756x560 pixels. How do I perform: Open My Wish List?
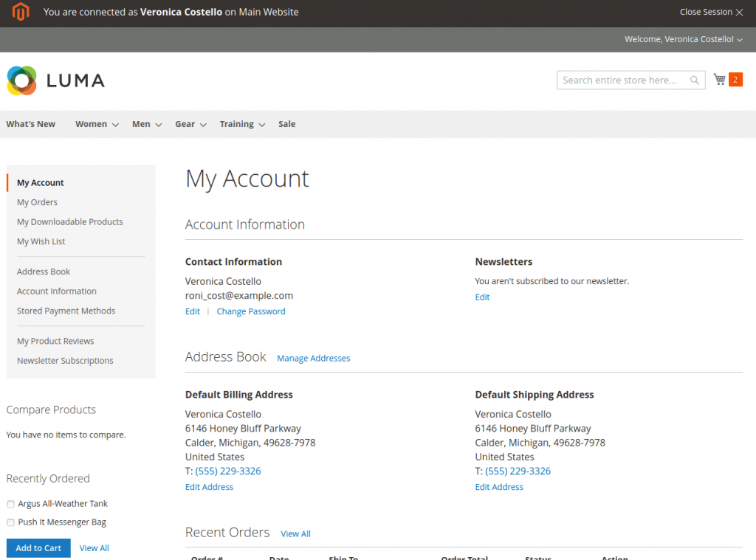(41, 241)
